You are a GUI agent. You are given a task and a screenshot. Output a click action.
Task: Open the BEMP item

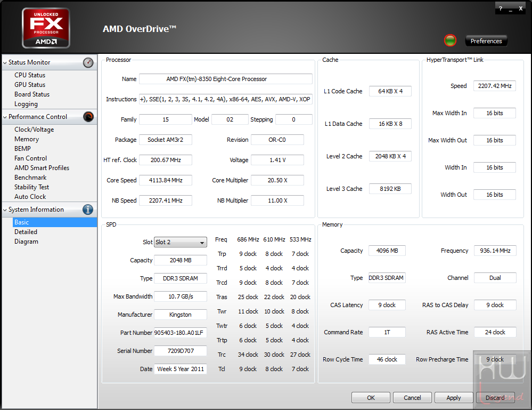click(x=22, y=149)
